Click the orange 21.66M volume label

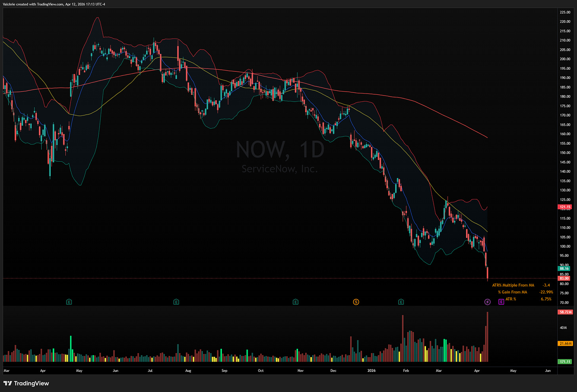coord(565,344)
